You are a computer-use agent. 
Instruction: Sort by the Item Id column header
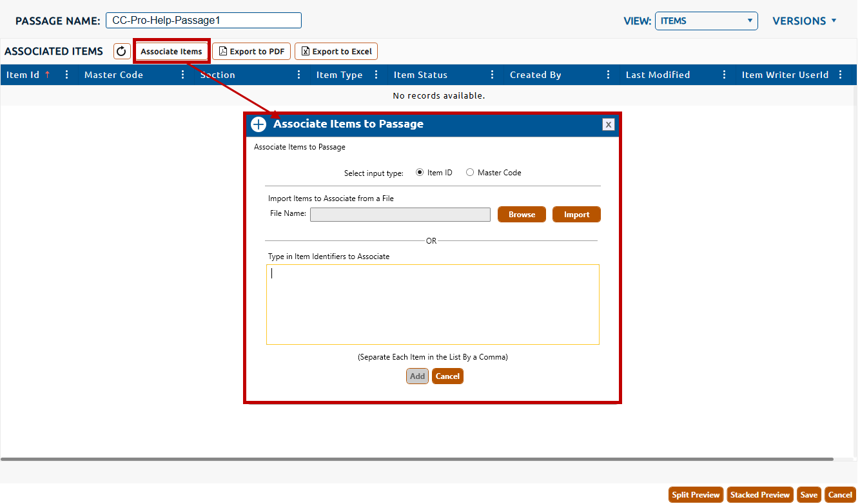pos(23,75)
